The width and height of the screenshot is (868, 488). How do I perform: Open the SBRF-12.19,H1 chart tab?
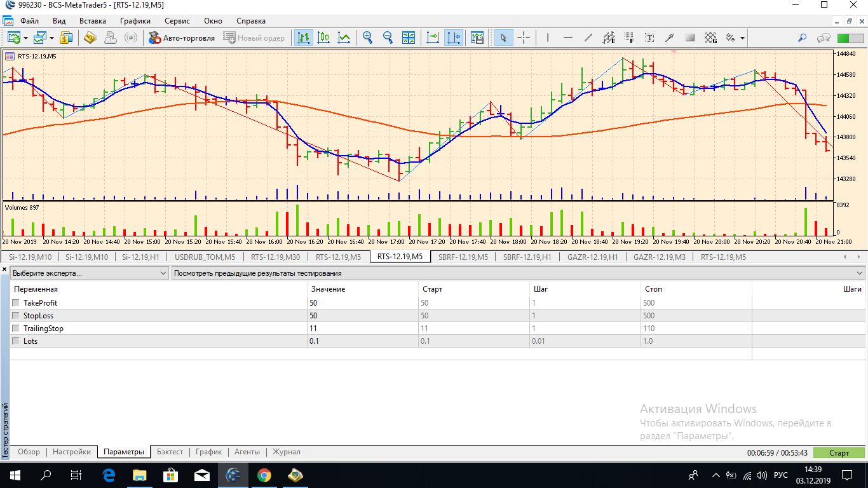point(527,257)
